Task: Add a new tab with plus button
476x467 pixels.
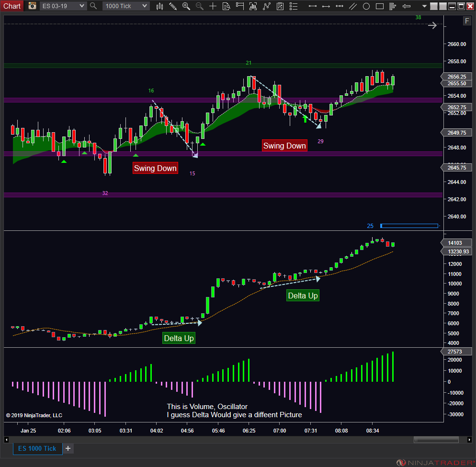Action: click(68, 448)
